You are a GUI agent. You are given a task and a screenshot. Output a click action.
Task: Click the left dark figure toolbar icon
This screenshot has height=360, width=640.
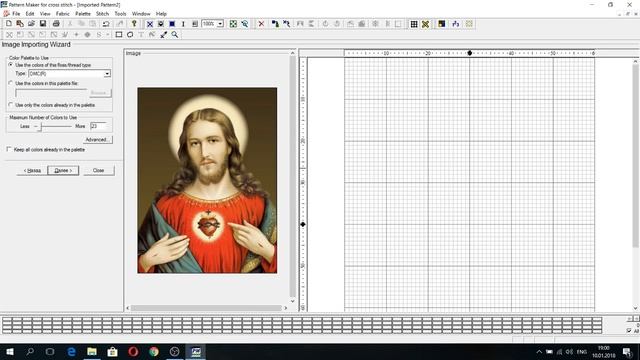[275, 24]
